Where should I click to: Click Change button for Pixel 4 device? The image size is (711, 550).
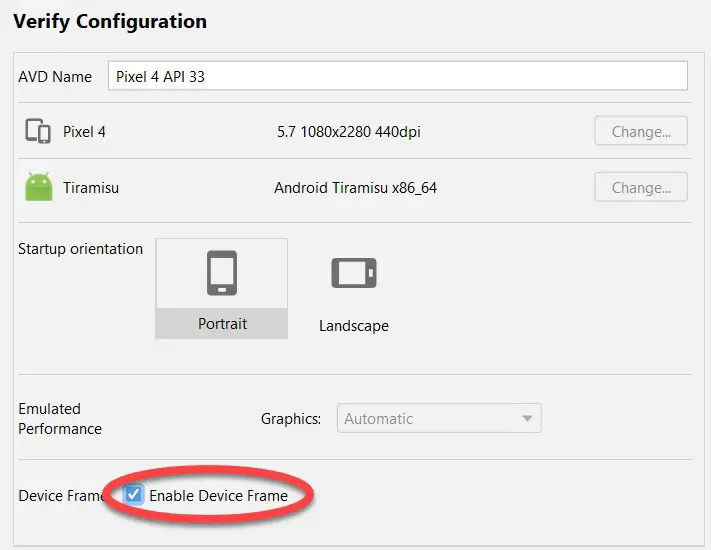(641, 131)
